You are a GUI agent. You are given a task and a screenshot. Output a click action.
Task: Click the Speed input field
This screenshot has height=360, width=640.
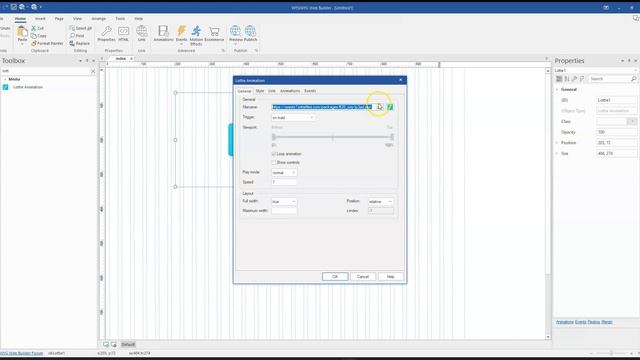click(x=284, y=182)
